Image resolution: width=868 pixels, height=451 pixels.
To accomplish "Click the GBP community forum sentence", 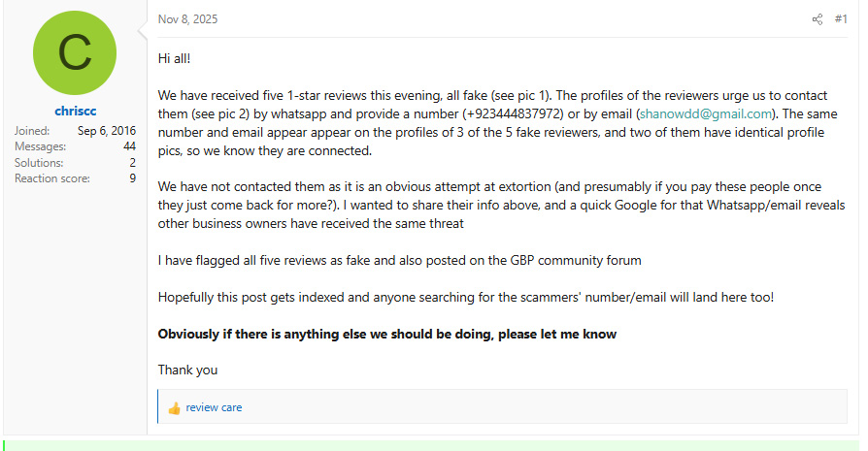I will coord(399,260).
